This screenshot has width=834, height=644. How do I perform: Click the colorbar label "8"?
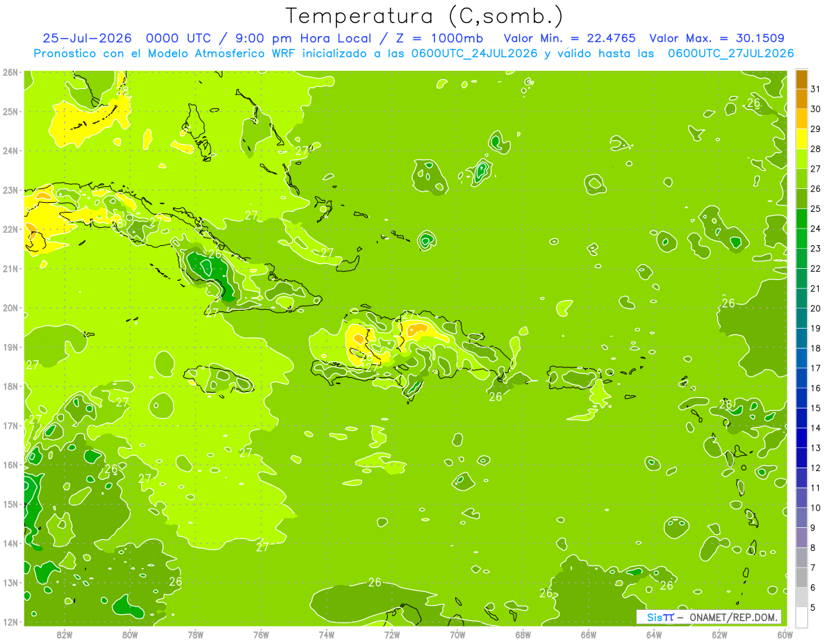813,547
